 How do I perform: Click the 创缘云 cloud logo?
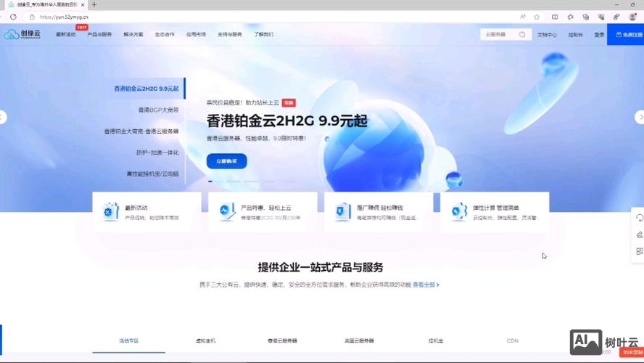(22, 34)
